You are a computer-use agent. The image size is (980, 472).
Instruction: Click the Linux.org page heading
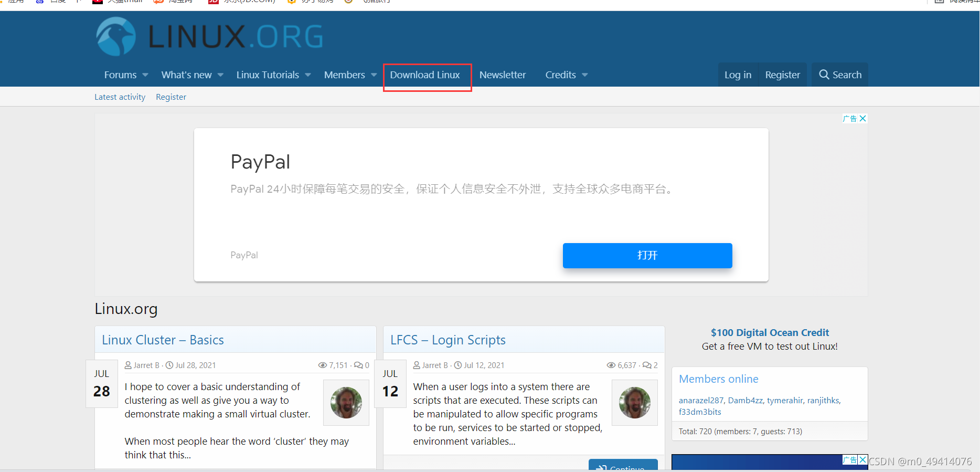pyautogui.click(x=126, y=309)
